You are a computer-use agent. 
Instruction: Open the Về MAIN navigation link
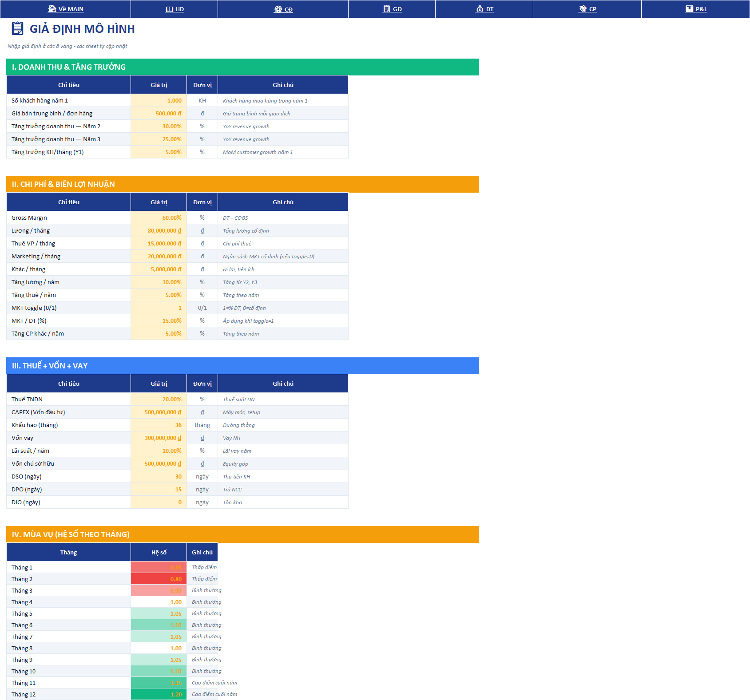[x=71, y=9]
